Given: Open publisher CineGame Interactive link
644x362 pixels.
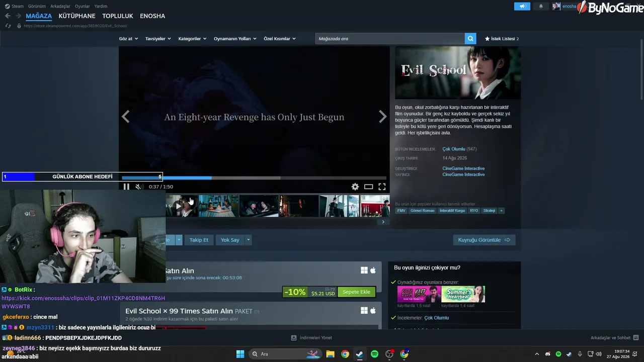Looking at the screenshot, I should [463, 174].
